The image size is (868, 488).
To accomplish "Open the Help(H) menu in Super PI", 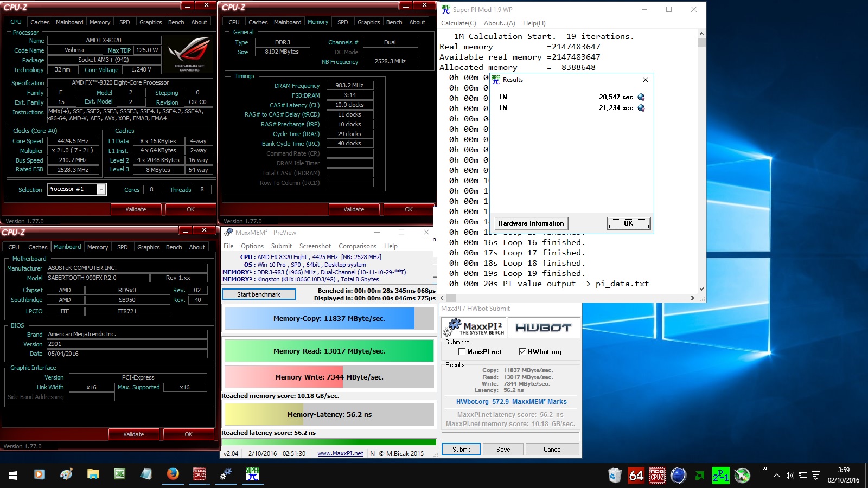I will pyautogui.click(x=534, y=23).
